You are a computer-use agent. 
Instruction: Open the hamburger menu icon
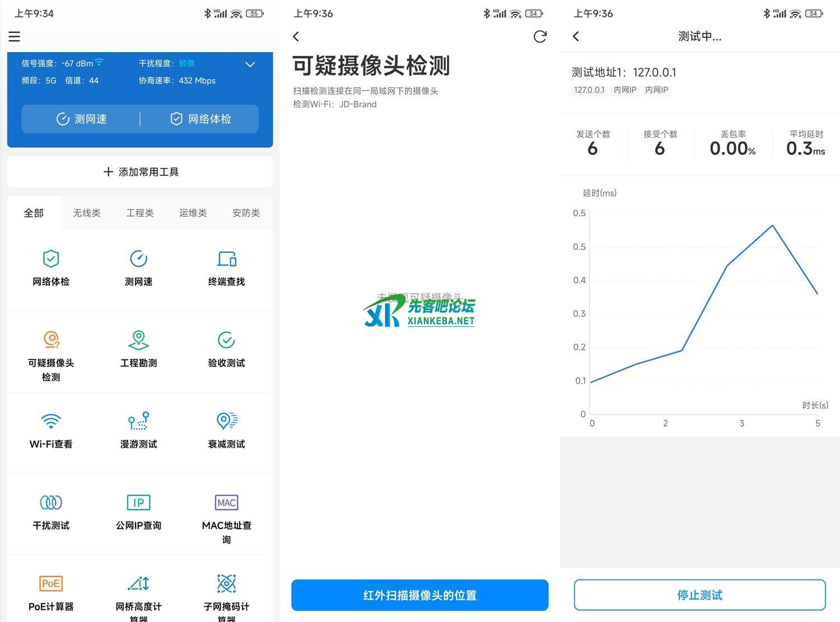click(15, 37)
